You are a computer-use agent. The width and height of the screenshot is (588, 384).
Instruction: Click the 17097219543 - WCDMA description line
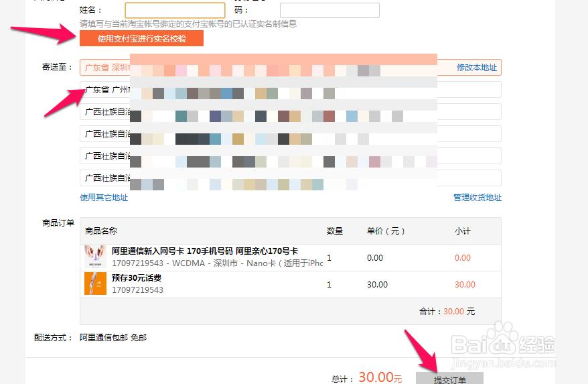click(217, 263)
